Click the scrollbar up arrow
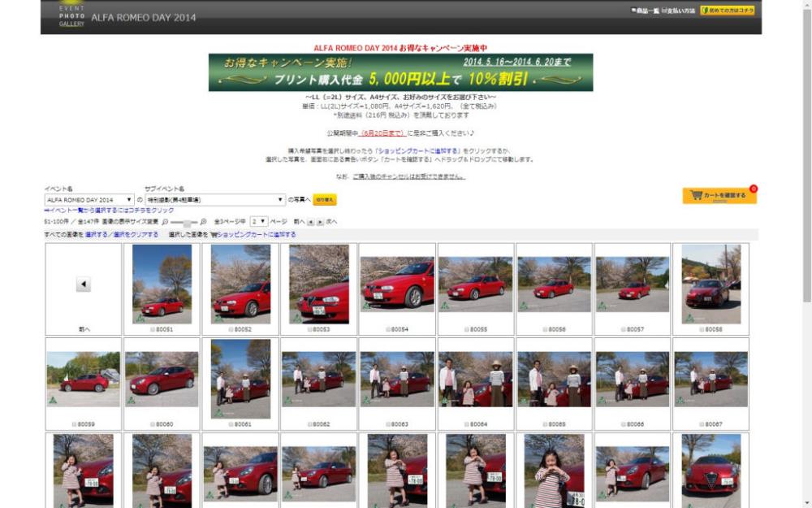 click(807, 3)
